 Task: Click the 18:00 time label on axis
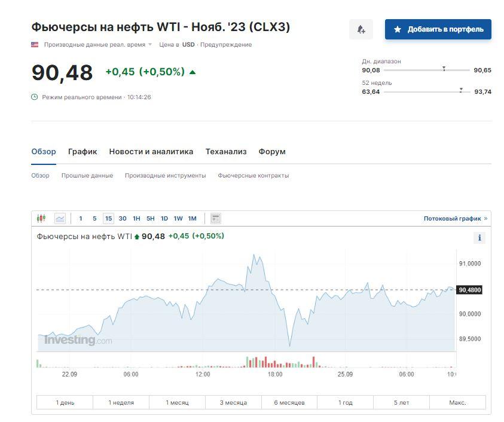[275, 374]
